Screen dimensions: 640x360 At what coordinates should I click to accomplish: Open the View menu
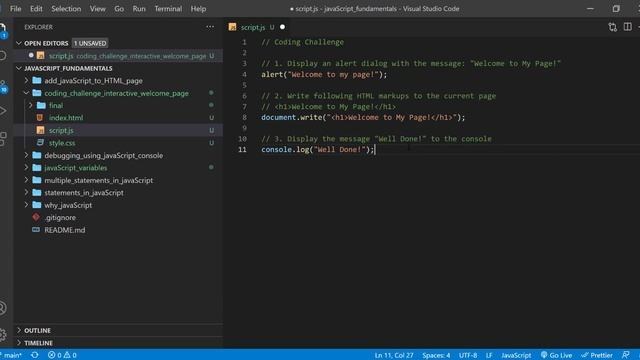coord(98,9)
